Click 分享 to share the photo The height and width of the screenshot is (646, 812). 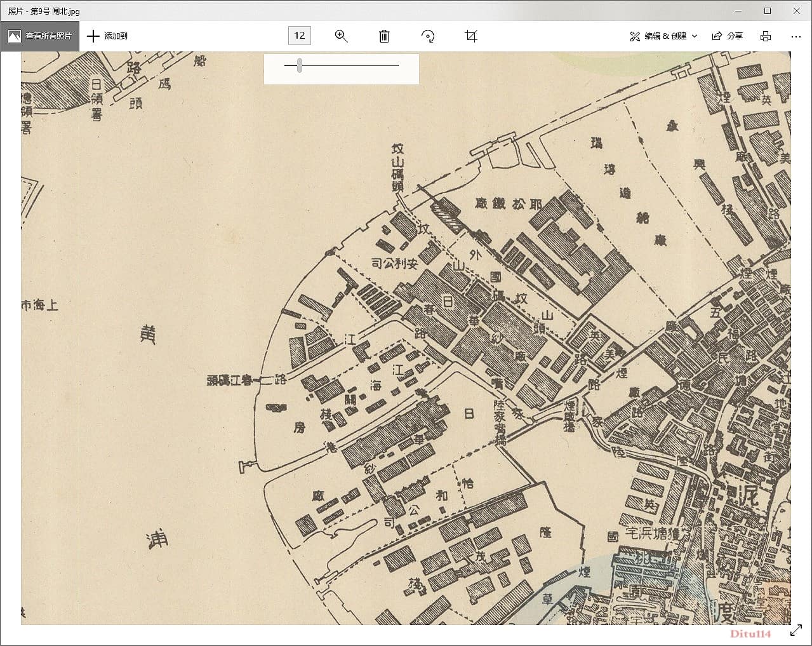[x=728, y=36]
